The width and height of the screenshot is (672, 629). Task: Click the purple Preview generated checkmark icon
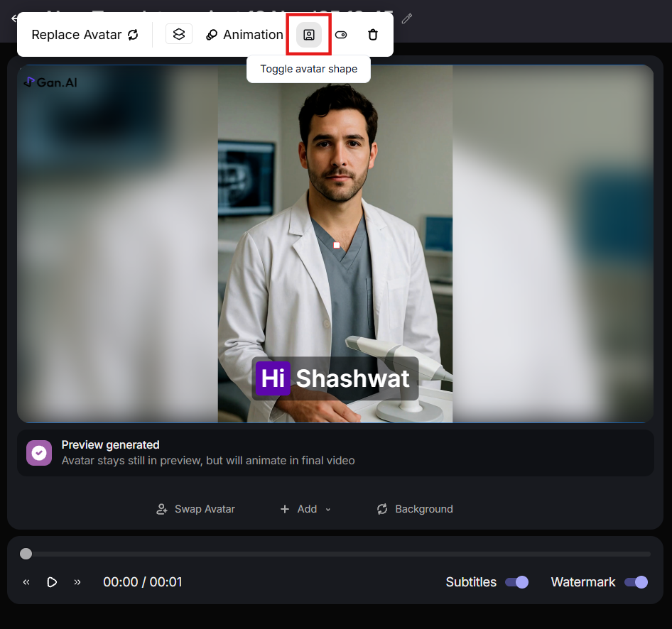pyautogui.click(x=39, y=453)
